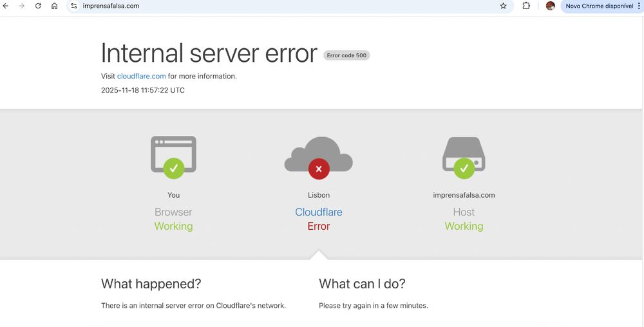
Task: Click the host server icon with green check
Action: pos(464,158)
